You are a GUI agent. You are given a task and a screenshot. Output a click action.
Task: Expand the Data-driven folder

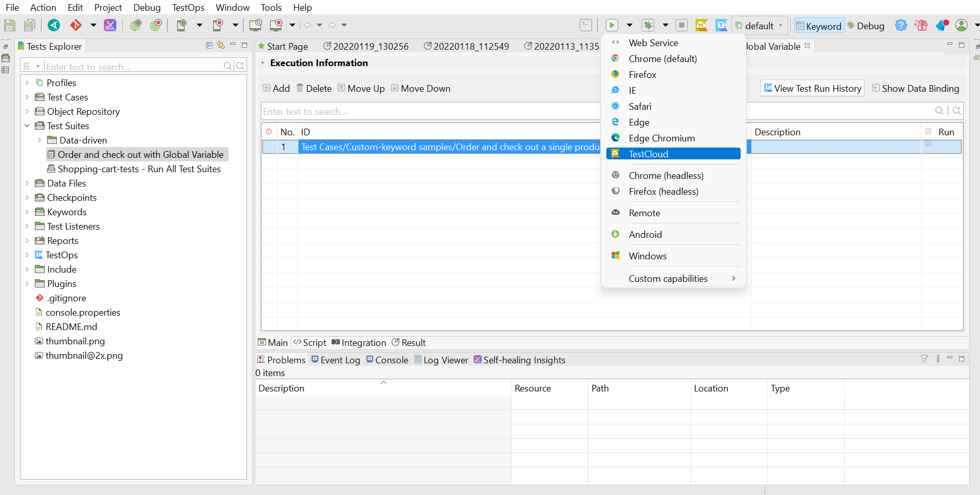tap(39, 140)
